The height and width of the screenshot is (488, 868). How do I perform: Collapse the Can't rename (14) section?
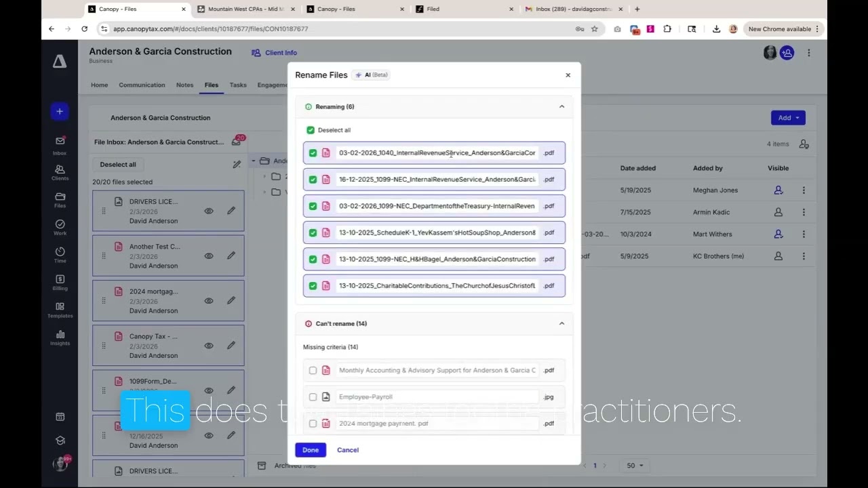click(561, 323)
